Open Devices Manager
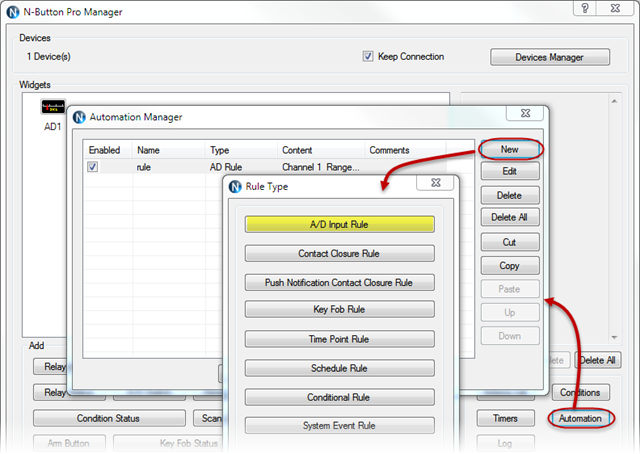Viewport: 640px width, 454px height. click(x=549, y=57)
